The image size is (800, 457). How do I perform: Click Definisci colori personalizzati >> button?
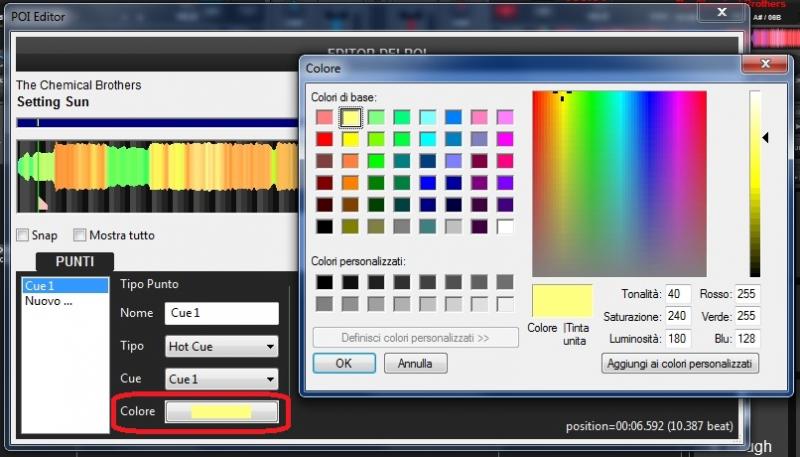(415, 338)
